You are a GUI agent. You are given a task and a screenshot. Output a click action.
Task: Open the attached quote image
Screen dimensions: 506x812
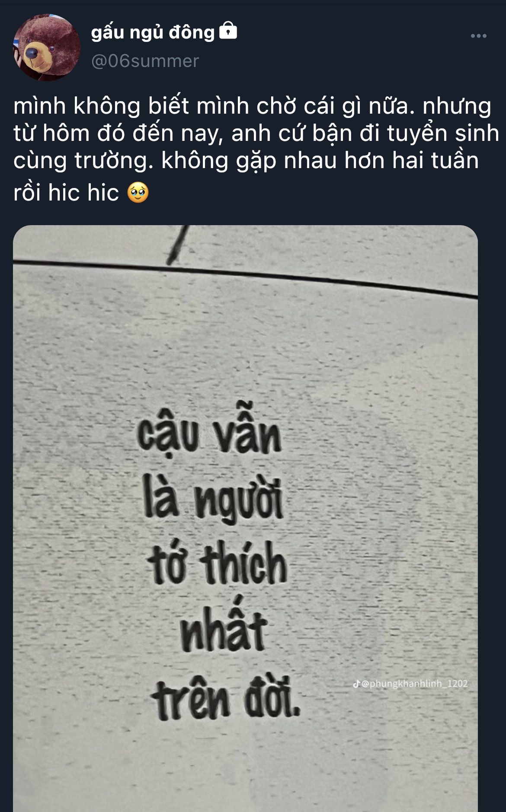tap(245, 519)
